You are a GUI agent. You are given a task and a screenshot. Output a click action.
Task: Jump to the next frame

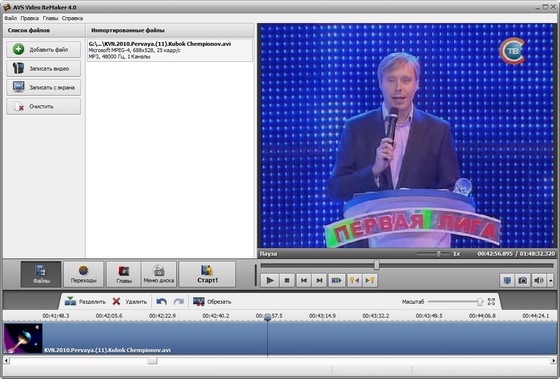tap(319, 281)
